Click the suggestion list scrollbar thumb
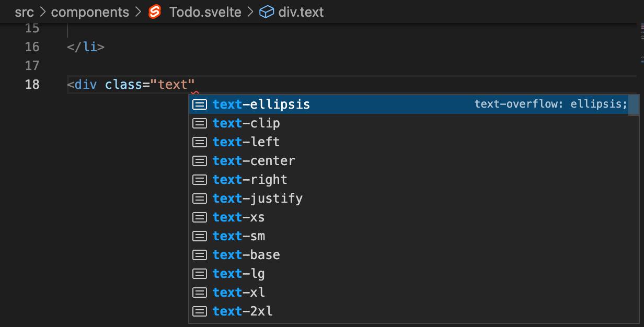Viewport: 644px width, 327px height. (x=634, y=105)
